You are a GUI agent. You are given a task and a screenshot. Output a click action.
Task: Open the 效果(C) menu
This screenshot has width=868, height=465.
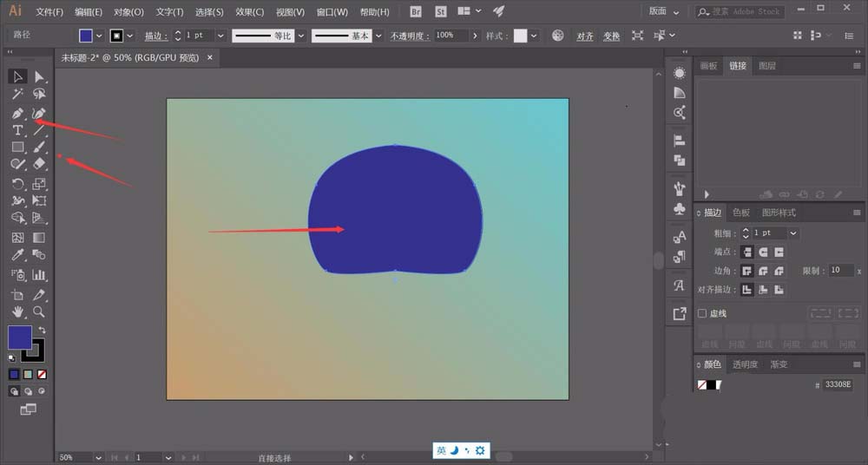pos(250,11)
